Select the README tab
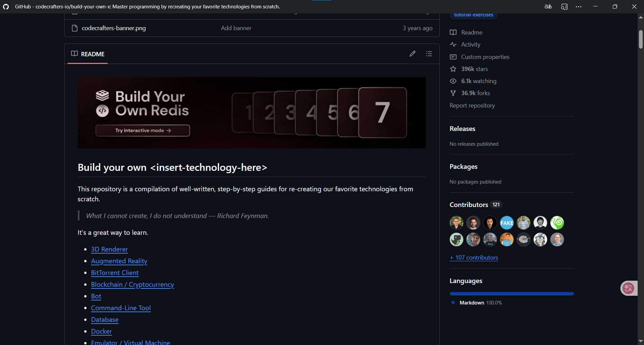Screen dimensions: 644x345 point(88,54)
